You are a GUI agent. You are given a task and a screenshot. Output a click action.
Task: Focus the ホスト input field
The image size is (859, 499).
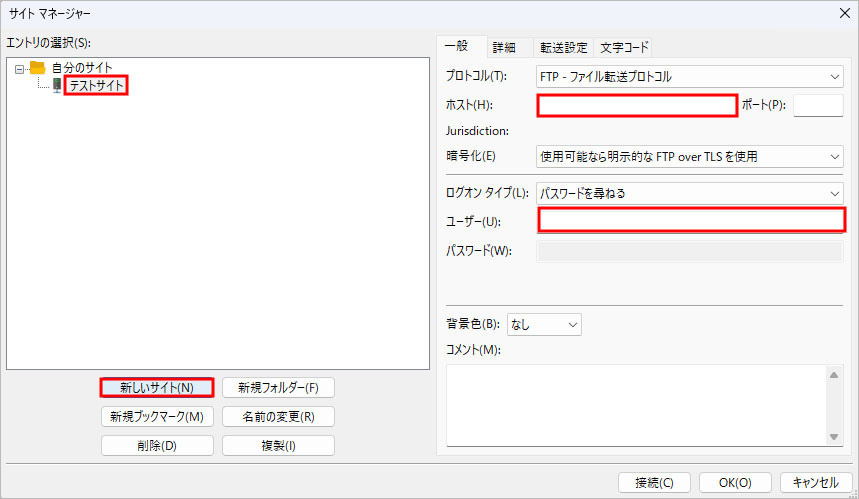[637, 106]
